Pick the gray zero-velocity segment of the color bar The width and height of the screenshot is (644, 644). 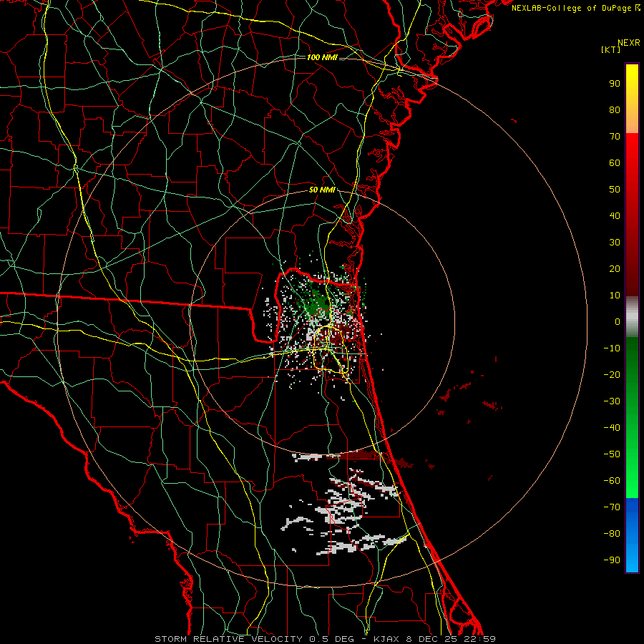click(x=632, y=317)
